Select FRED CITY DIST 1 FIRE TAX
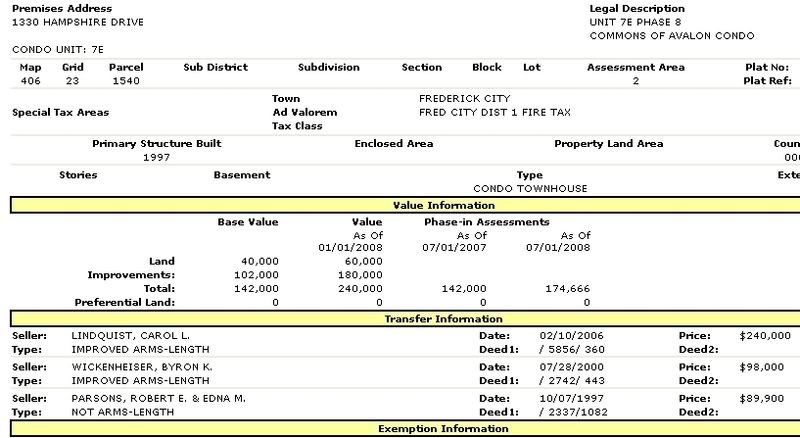Image resolution: width=800 pixels, height=438 pixels. coord(494,112)
